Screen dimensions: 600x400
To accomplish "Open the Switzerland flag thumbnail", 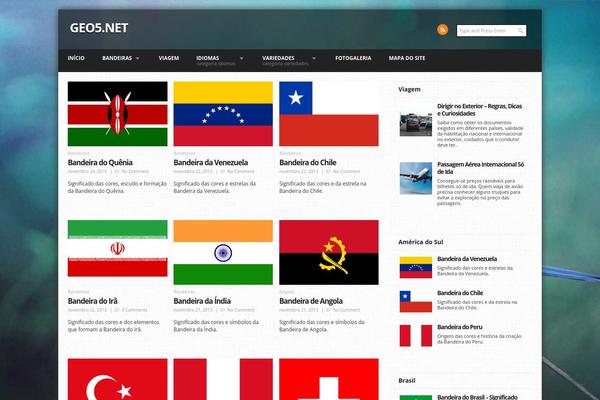I will 329,379.
